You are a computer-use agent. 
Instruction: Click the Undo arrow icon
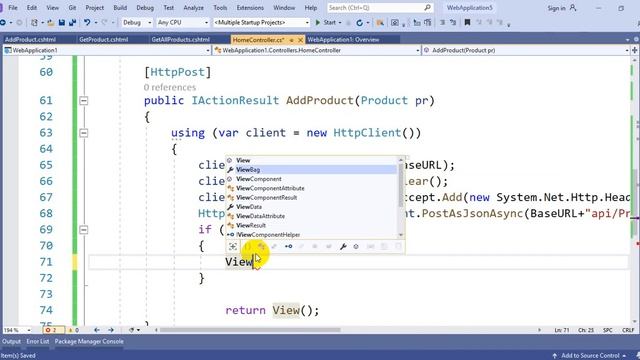[87, 23]
